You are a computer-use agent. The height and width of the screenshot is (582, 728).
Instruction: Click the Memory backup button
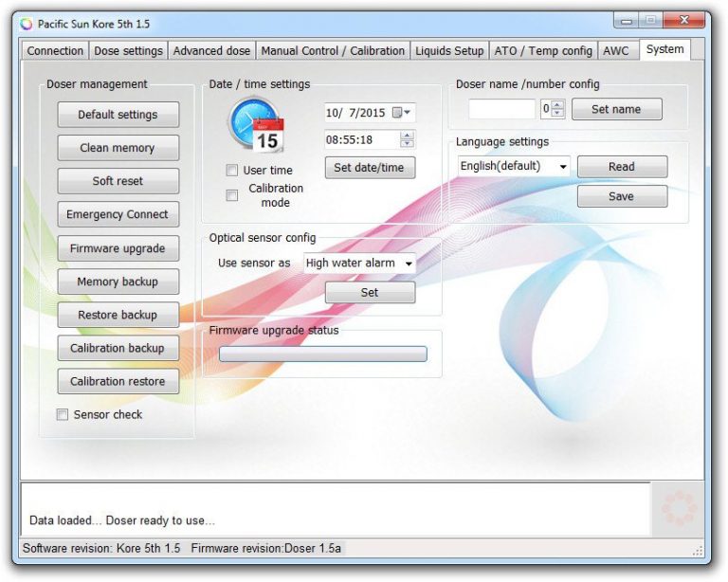tap(118, 282)
